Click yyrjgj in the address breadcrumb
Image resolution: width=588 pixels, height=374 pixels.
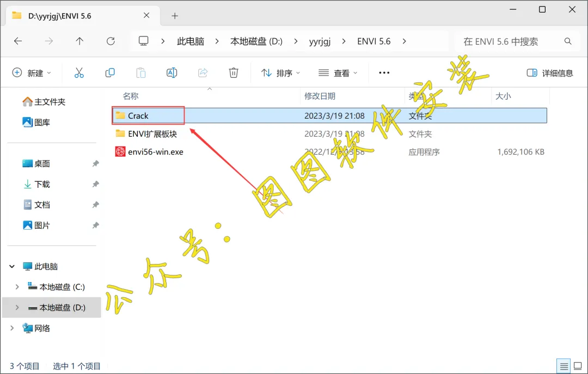[320, 41]
